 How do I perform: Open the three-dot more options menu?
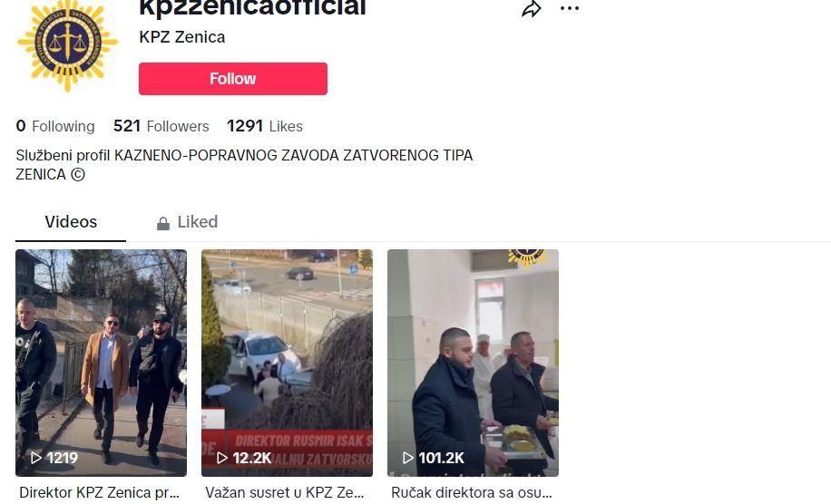tap(570, 8)
